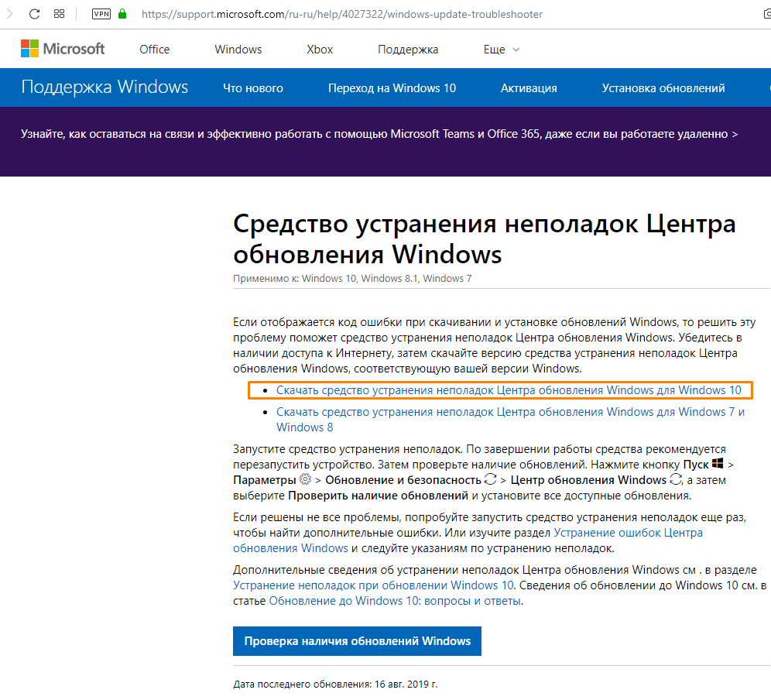Open Устранение ошибок Центра обновления Windows link
This screenshot has height=700, width=771.
(x=468, y=540)
